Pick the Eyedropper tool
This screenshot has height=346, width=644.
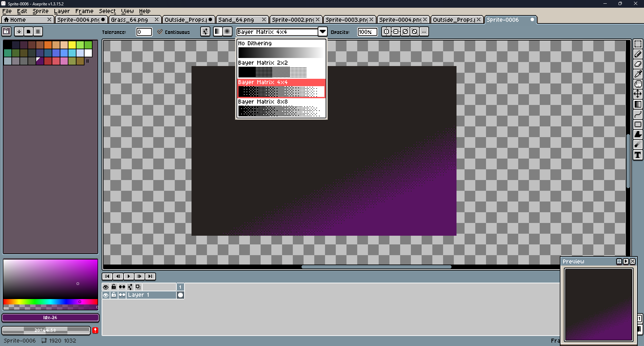click(x=638, y=74)
